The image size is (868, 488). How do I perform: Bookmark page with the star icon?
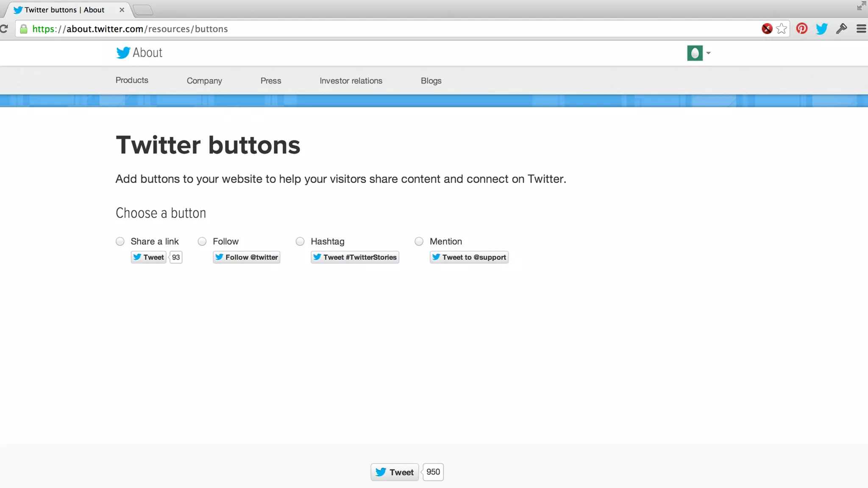782,29
